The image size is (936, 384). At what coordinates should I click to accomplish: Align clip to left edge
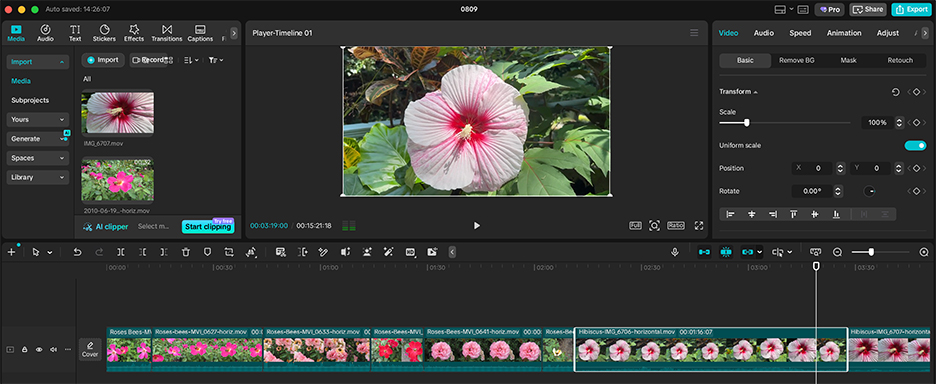(x=730, y=214)
